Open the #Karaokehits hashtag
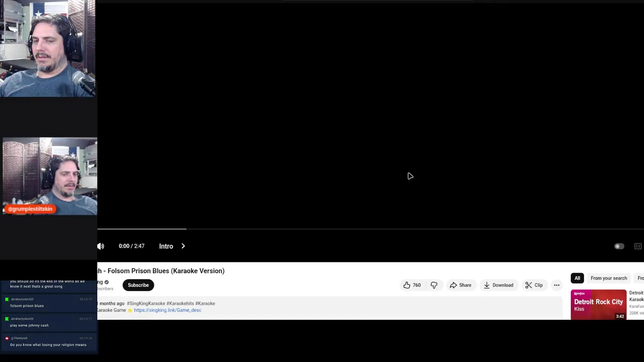 click(x=180, y=303)
